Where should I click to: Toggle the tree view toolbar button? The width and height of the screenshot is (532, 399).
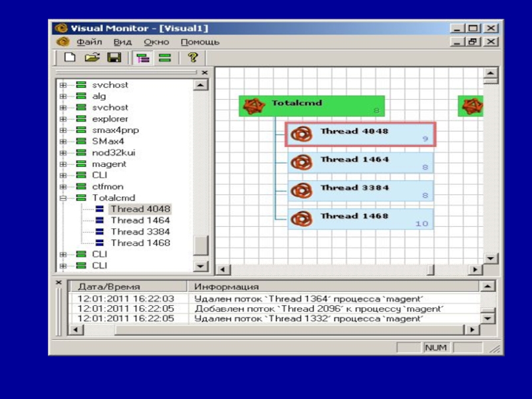click(x=142, y=58)
